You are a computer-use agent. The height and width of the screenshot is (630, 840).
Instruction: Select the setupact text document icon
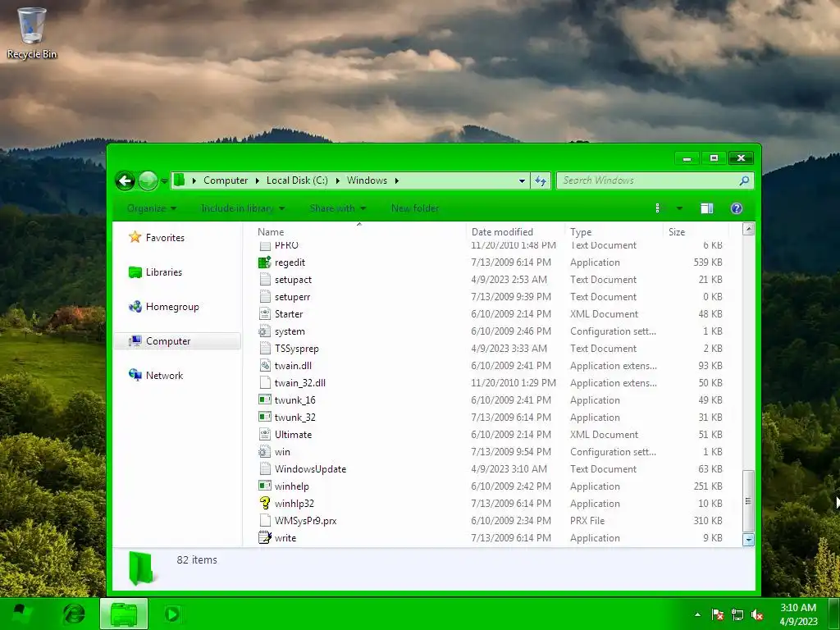(265, 280)
